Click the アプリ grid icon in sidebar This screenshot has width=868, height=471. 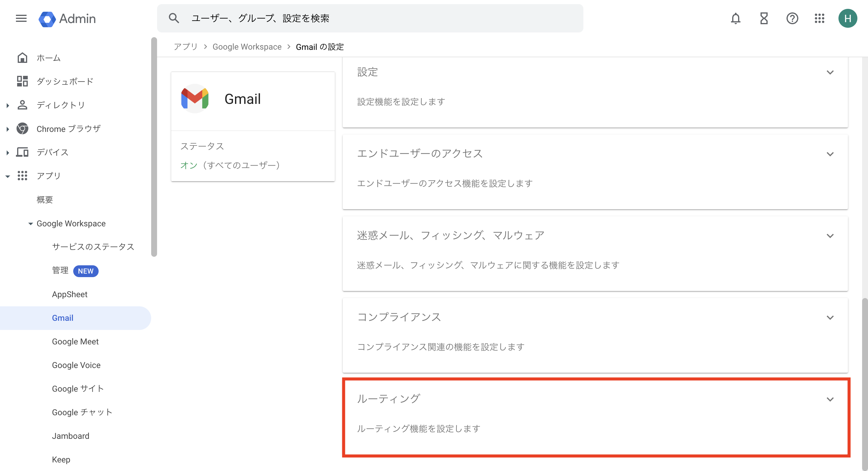tap(22, 176)
